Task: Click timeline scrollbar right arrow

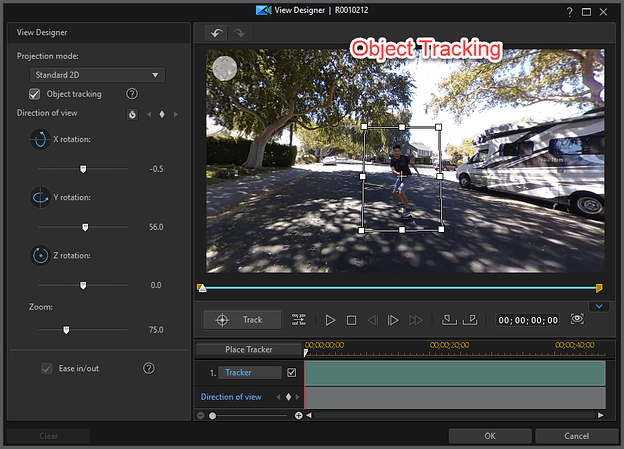Action: [601, 415]
